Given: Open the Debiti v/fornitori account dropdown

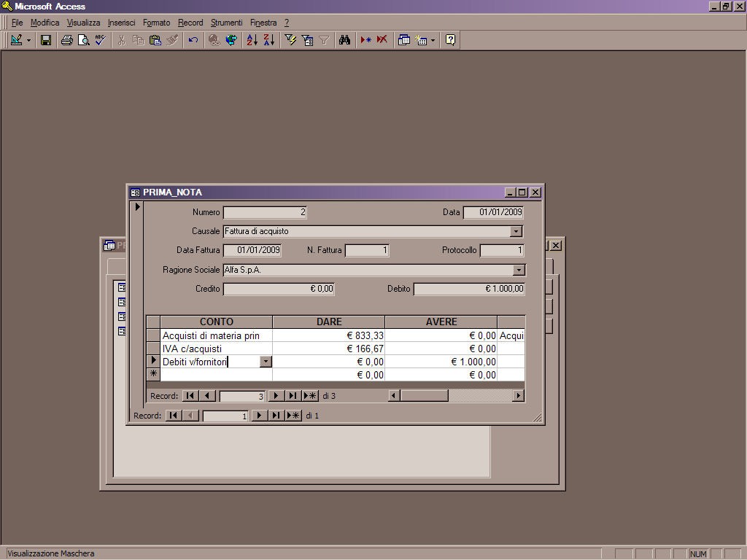Looking at the screenshot, I should click(x=266, y=362).
